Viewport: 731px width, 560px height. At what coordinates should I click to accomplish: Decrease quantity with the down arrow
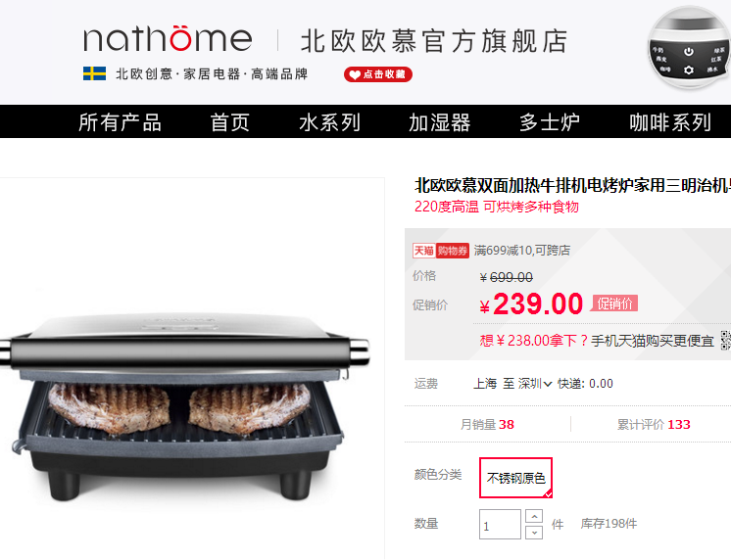click(x=534, y=532)
